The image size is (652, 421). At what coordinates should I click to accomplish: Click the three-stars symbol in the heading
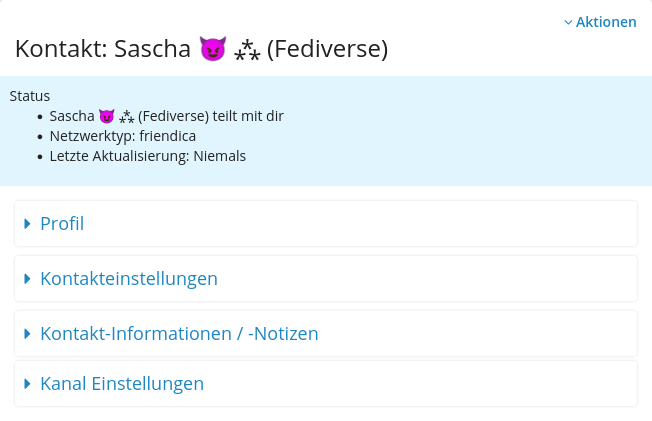(x=247, y=50)
